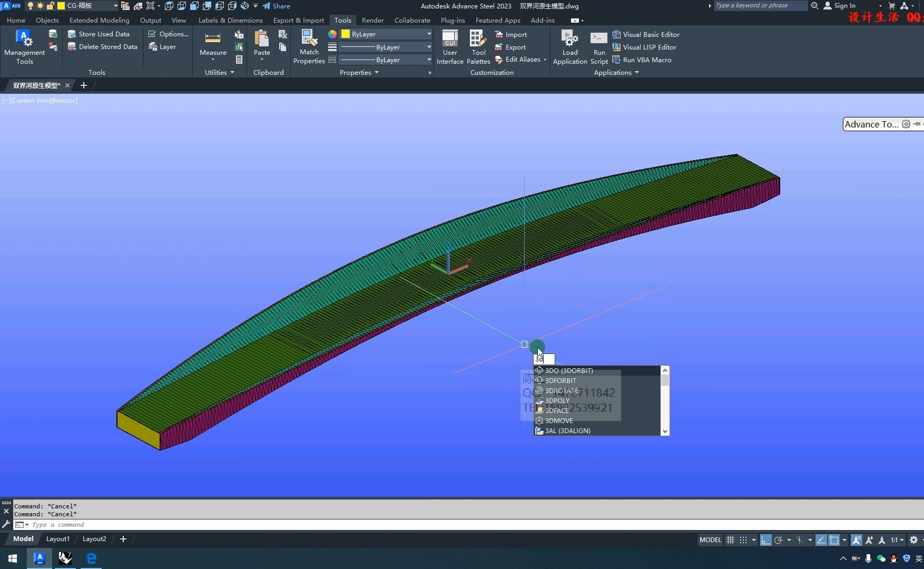This screenshot has width=924, height=569.
Task: Open the Quick Calculator icon
Action: [239, 60]
